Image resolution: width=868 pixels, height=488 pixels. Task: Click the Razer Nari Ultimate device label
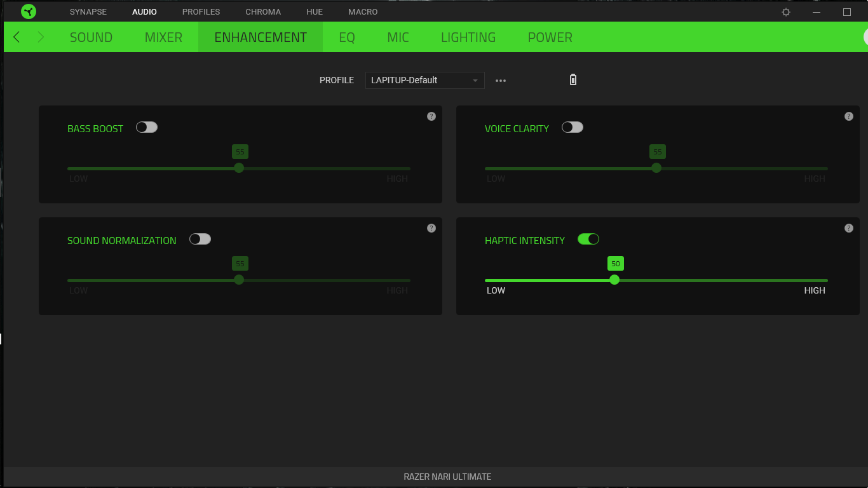pyautogui.click(x=447, y=477)
